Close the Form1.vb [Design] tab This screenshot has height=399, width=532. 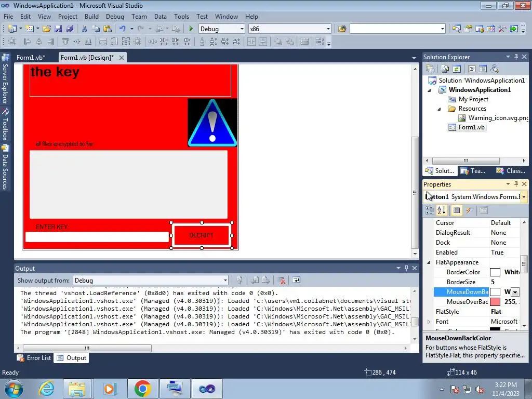[121, 58]
